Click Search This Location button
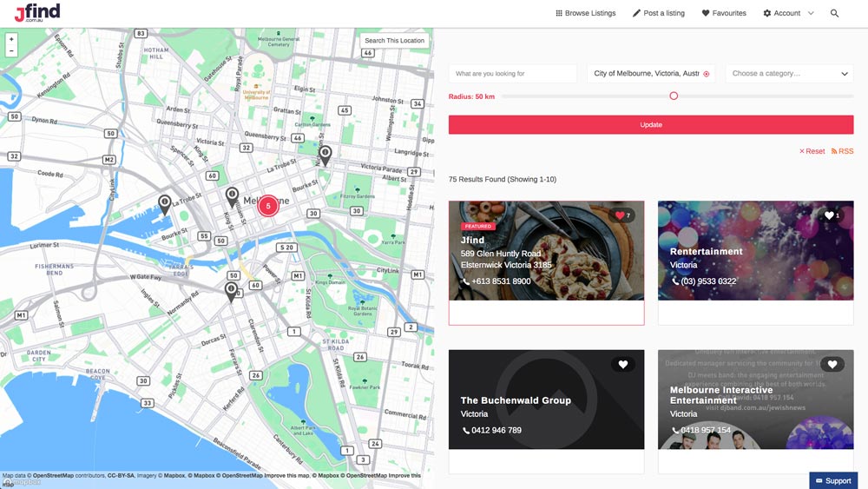 click(x=394, y=41)
